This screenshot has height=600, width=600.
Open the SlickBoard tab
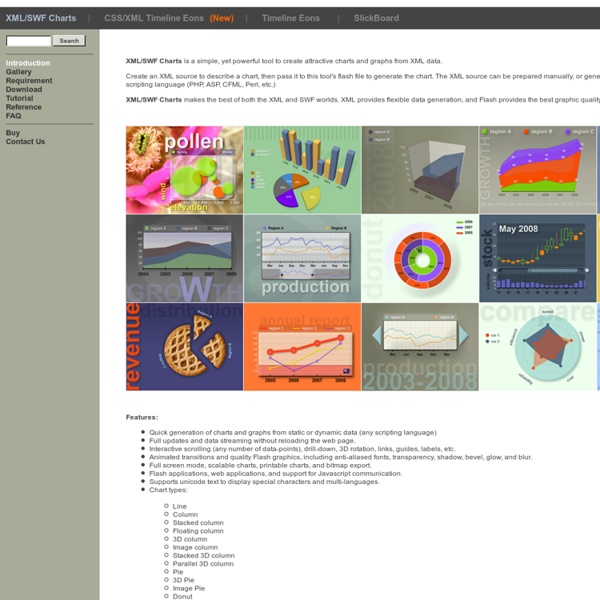tap(376, 18)
